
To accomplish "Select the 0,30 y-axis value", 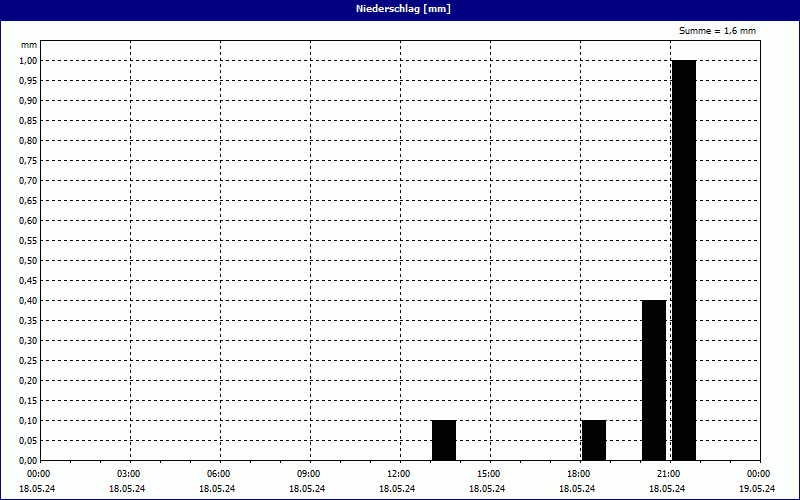I will (29, 341).
